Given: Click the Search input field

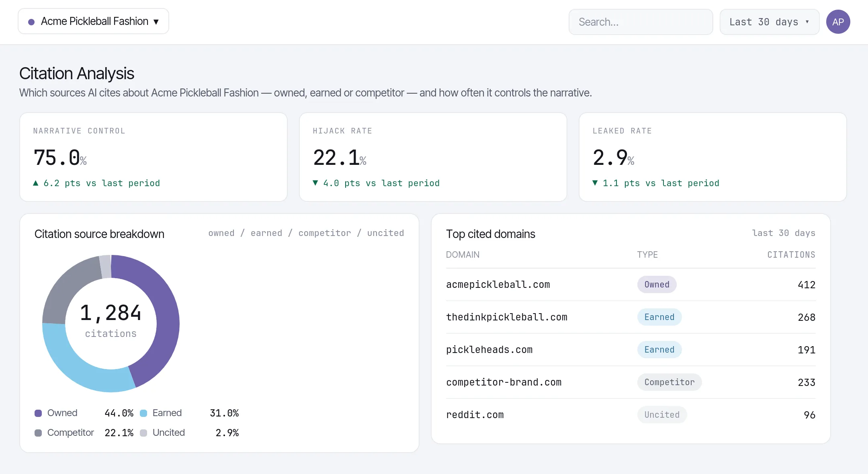Looking at the screenshot, I should click(x=641, y=22).
